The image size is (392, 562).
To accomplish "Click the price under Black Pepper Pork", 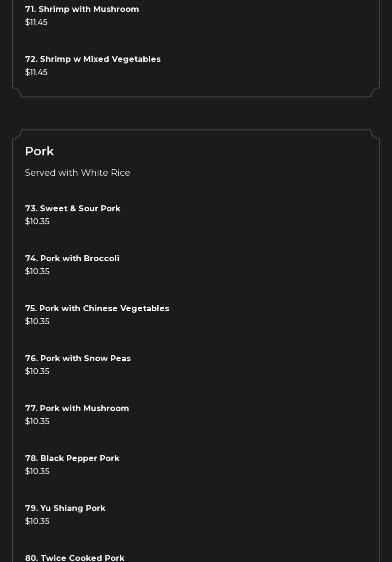I will pyautogui.click(x=37, y=472).
